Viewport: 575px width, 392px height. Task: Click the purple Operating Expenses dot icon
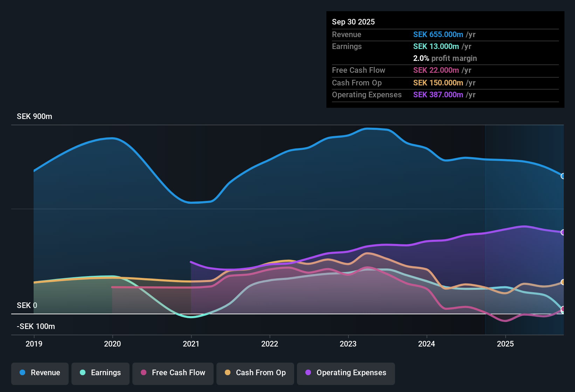point(308,373)
